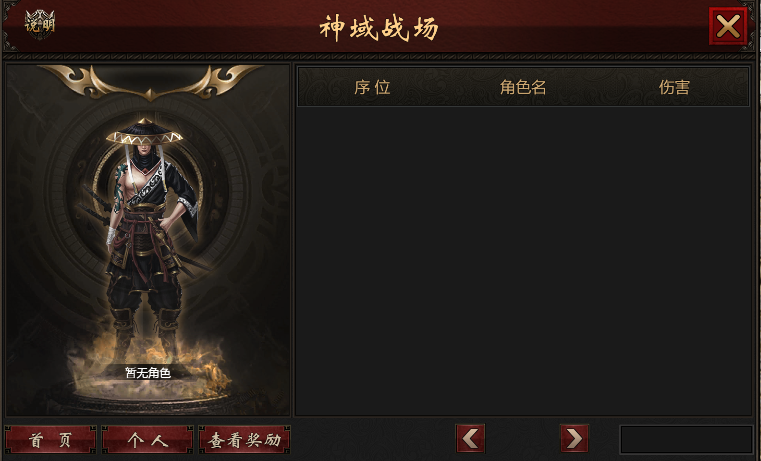The height and width of the screenshot is (461, 761).
Task: Click the page number input box
Action: coord(686,440)
